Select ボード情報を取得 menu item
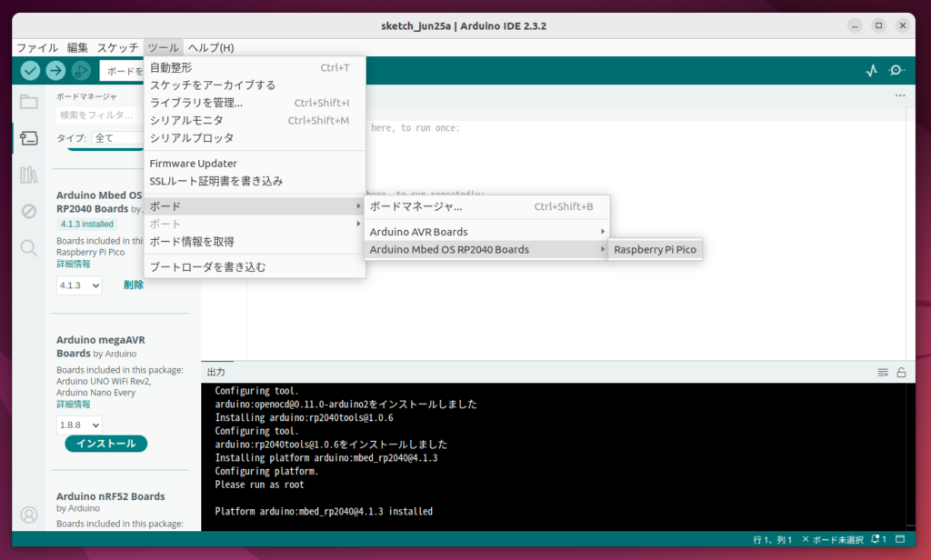The width and height of the screenshot is (931, 560). point(255,242)
